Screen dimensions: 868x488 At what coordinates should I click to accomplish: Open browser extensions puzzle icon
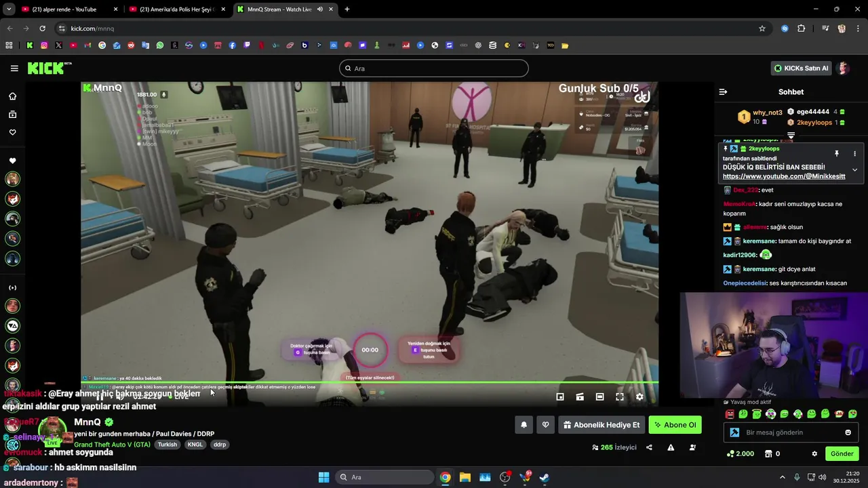pos(801,28)
